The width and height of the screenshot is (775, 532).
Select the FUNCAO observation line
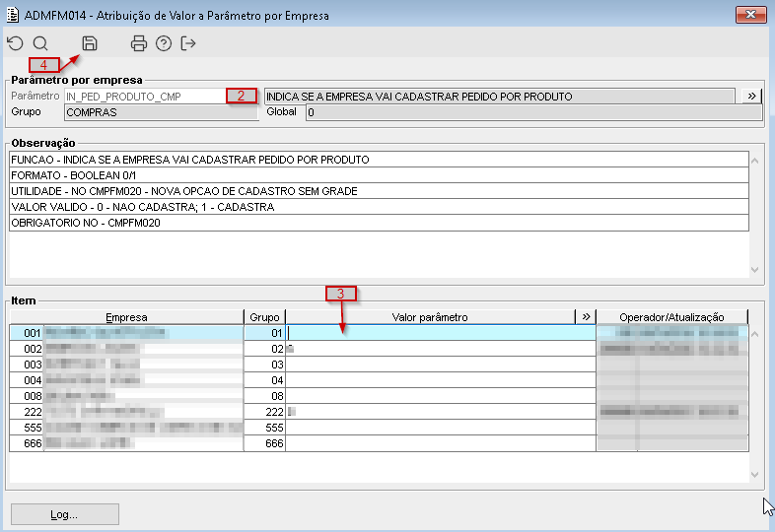pos(379,160)
